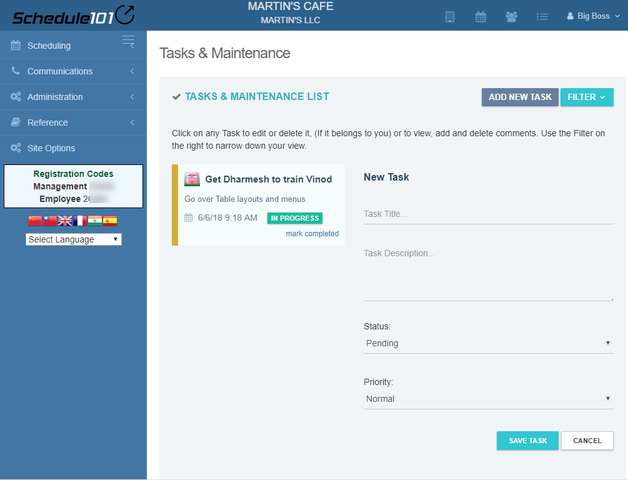
Task: Collapse sidebar with the hamburger toggle icon
Action: tap(128, 41)
